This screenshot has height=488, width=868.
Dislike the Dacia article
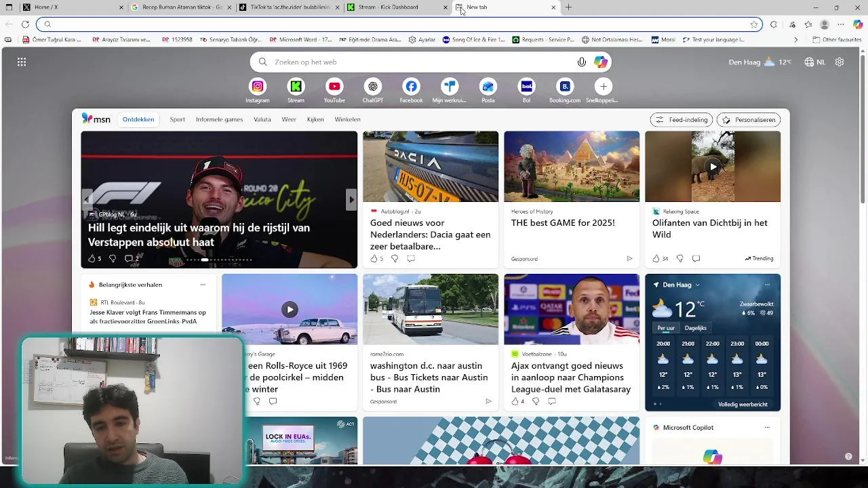pyautogui.click(x=395, y=258)
